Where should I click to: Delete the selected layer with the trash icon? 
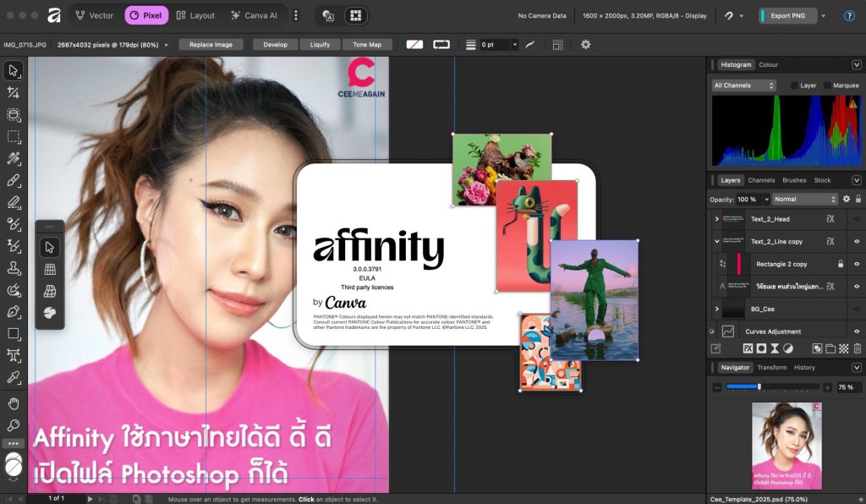(x=858, y=348)
